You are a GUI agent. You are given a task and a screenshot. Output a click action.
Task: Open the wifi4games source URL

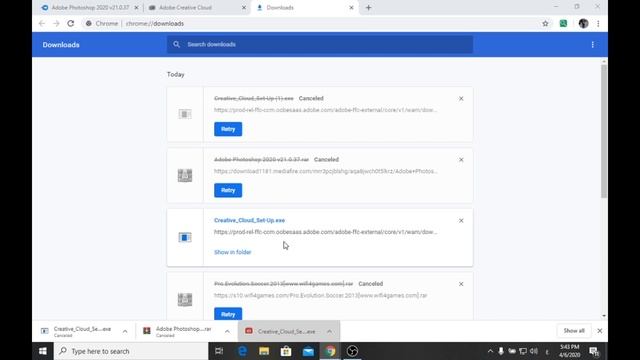tap(320, 296)
